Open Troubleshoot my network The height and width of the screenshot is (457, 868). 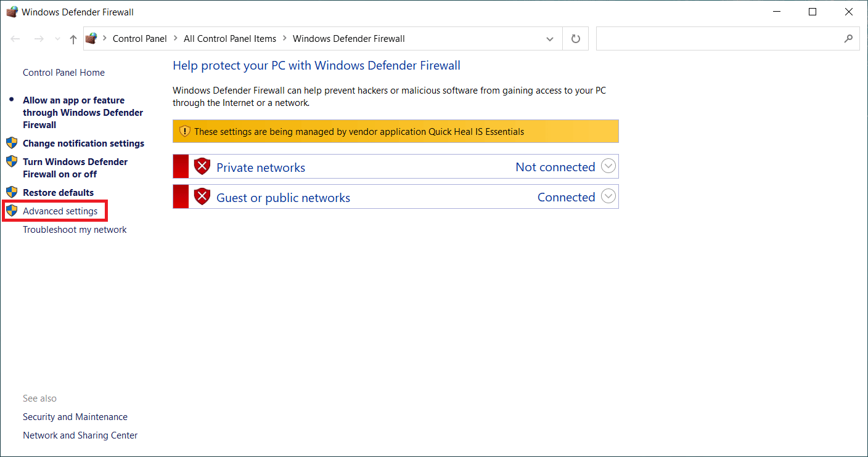pos(75,230)
